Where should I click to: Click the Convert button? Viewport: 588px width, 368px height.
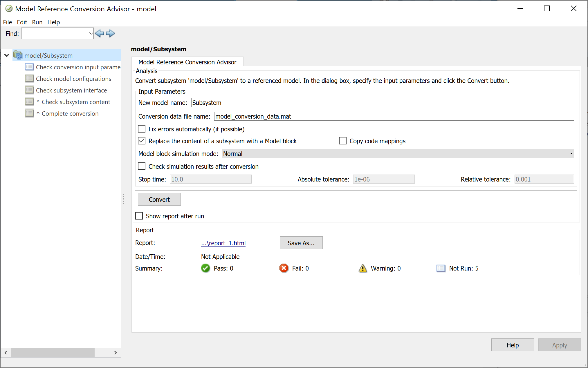(x=159, y=199)
